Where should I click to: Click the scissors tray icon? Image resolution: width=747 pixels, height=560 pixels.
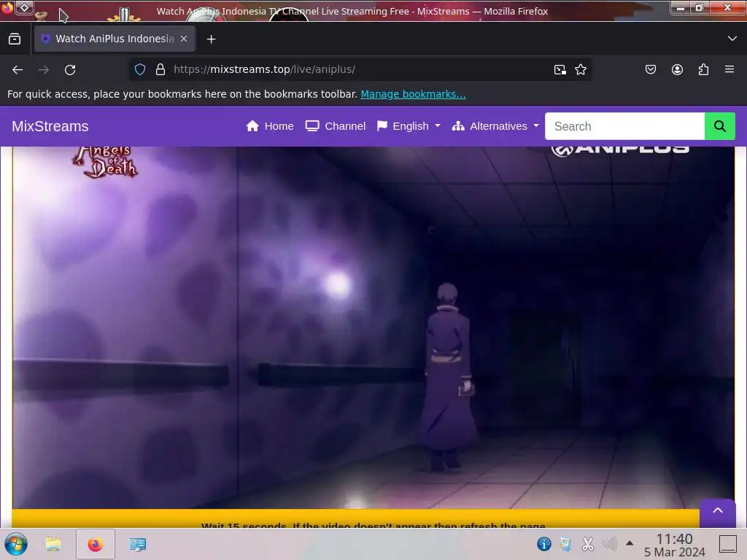click(x=588, y=543)
